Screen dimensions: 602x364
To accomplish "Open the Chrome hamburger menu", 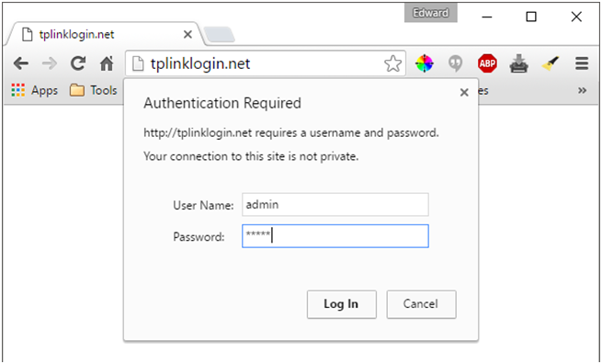I will 582,63.
